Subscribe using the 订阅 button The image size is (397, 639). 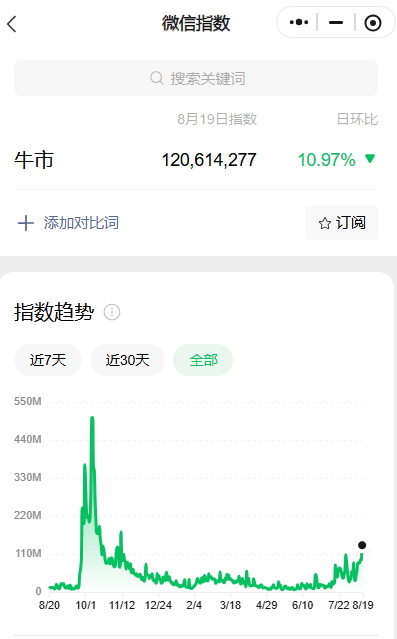(341, 223)
